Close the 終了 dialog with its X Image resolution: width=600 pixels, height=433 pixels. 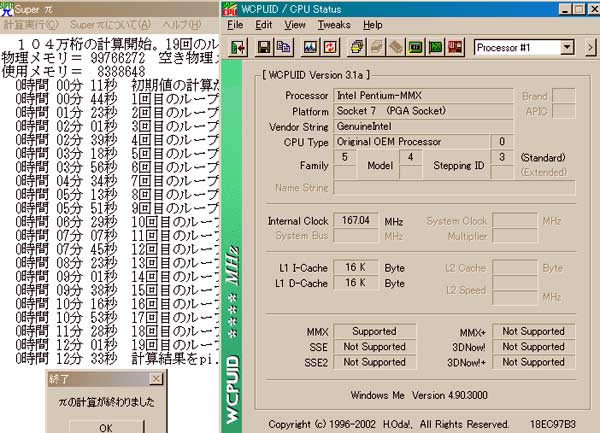pyautogui.click(x=156, y=379)
